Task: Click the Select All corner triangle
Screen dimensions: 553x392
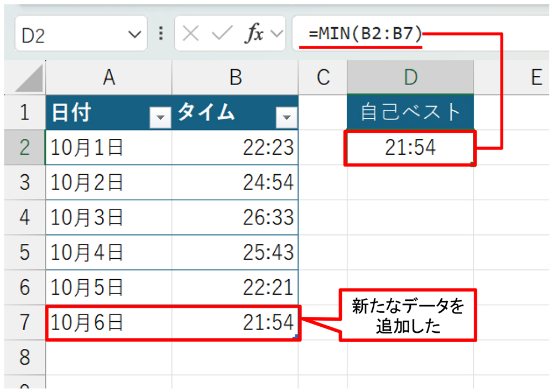Action: (29, 79)
